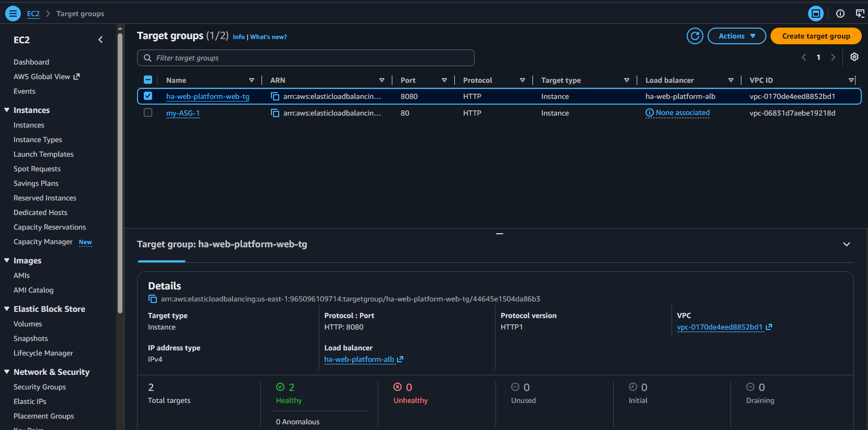Open Launch Templates in the sidebar

pyautogui.click(x=44, y=154)
